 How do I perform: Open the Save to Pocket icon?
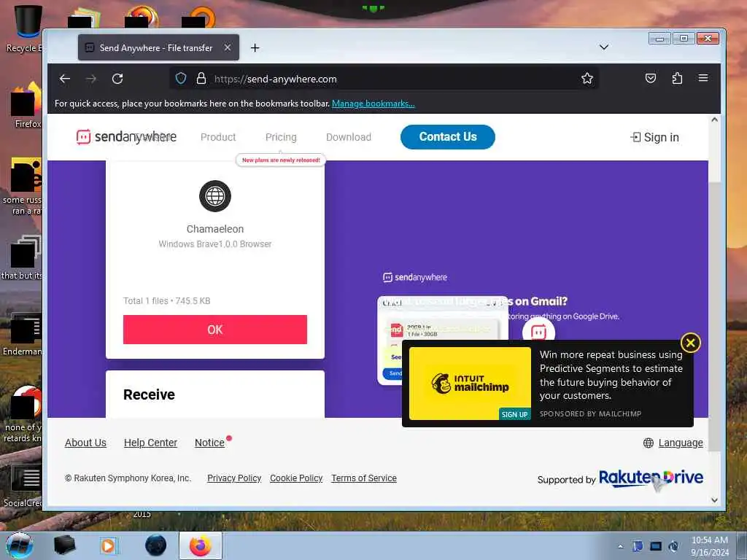click(x=650, y=78)
